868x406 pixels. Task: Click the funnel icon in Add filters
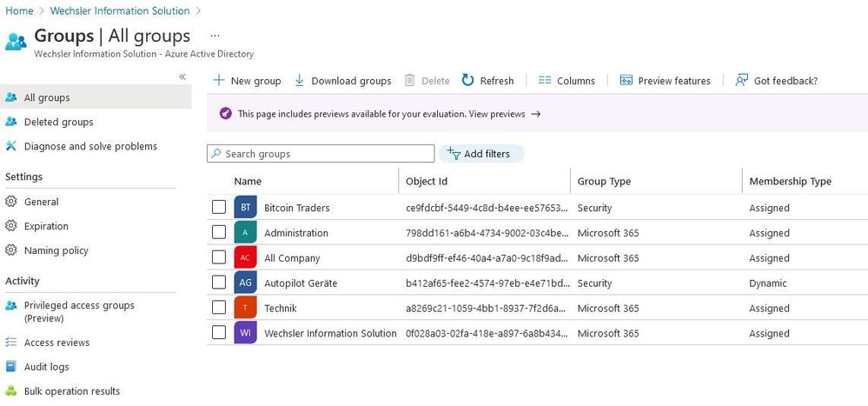(454, 153)
